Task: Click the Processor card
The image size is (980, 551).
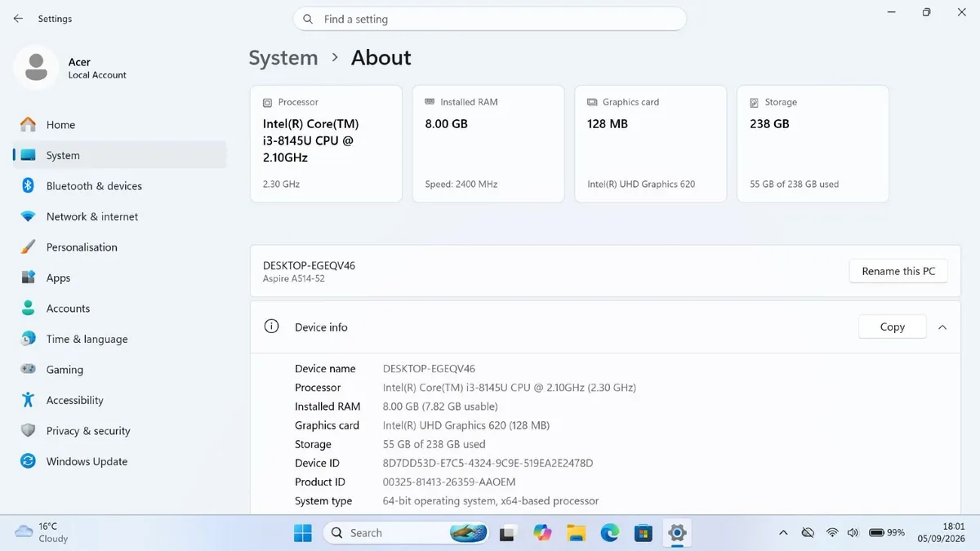Action: tap(326, 144)
